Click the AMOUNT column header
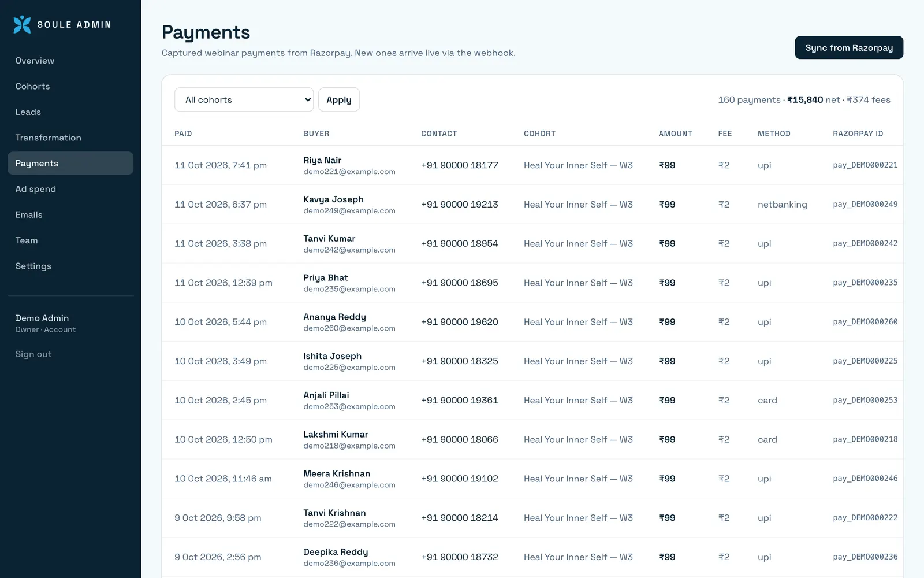This screenshot has height=578, width=924. [x=675, y=134]
